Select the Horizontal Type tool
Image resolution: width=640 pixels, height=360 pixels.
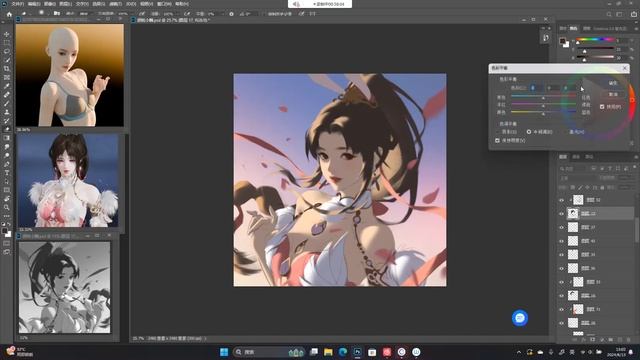pyautogui.click(x=7, y=173)
